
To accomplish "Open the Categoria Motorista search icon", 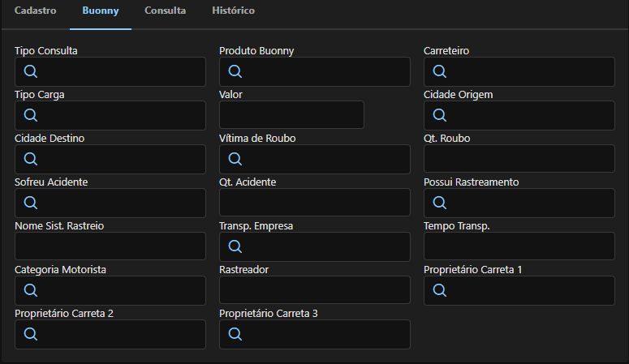I will [x=31, y=290].
